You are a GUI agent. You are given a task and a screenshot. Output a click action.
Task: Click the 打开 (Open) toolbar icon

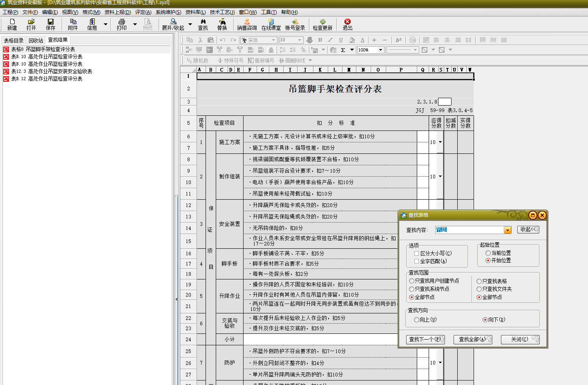[x=31, y=25]
